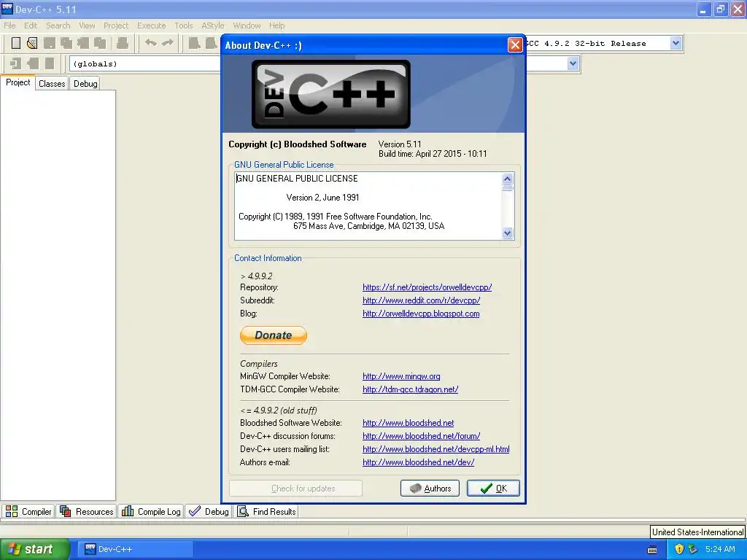
Task: Click the greyed-out Find toolbar icon
Action: (194, 43)
